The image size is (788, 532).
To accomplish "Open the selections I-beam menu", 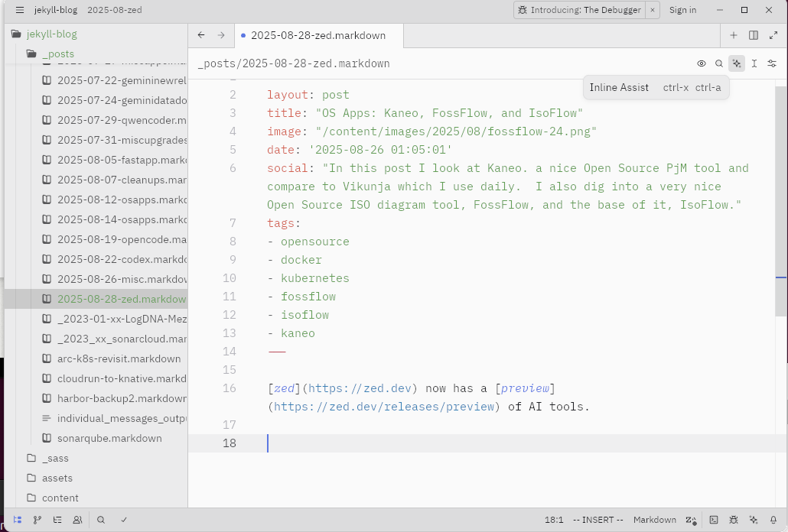I will click(754, 63).
